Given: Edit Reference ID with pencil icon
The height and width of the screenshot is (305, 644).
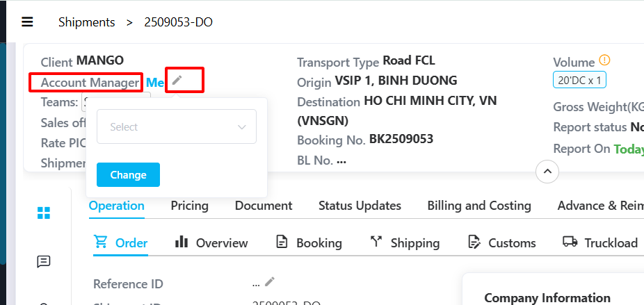Looking at the screenshot, I should click(269, 281).
